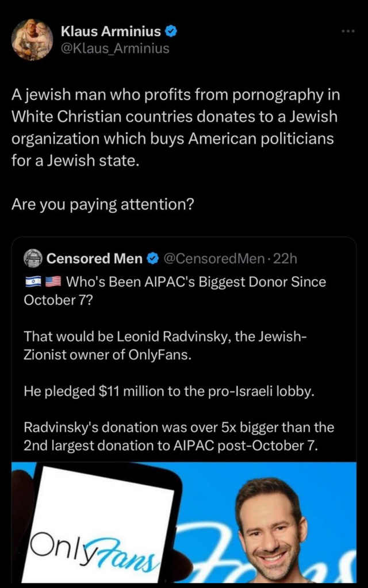Viewport: 368px width, 588px height.
Task: Click verified badge beside Klaus Arminius
Action: click(x=171, y=32)
